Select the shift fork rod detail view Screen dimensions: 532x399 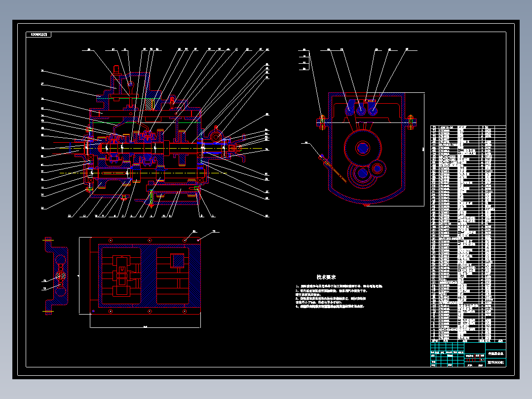[56, 276]
